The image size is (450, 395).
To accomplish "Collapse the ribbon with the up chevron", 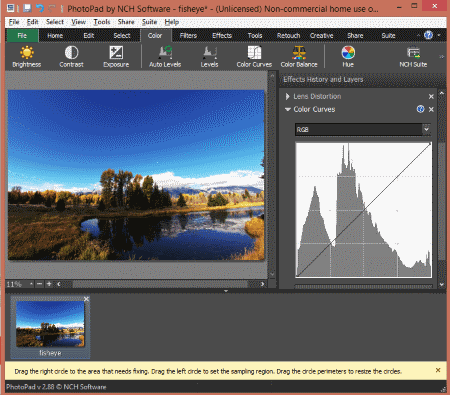I will (418, 35).
